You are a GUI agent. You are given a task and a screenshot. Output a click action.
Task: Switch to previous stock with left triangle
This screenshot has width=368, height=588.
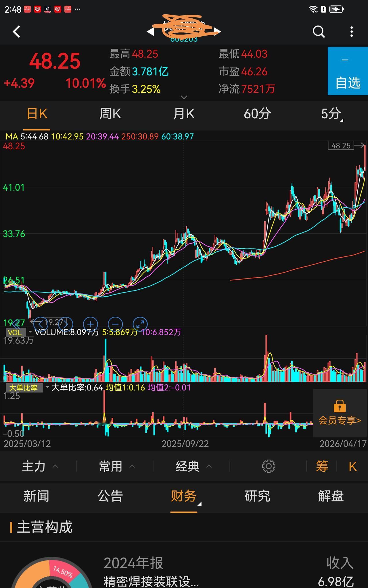point(151,32)
